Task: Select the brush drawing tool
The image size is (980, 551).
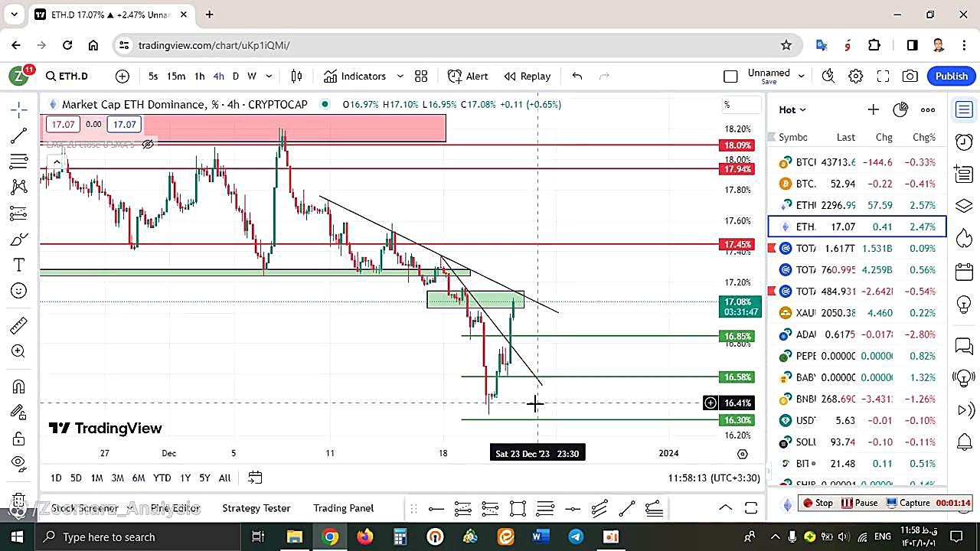Action: click(19, 240)
